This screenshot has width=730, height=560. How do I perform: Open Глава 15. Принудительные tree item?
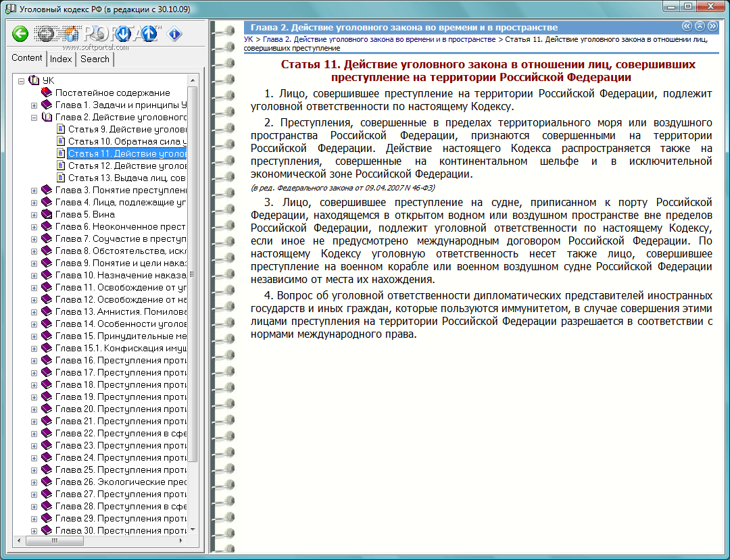[x=120, y=336]
